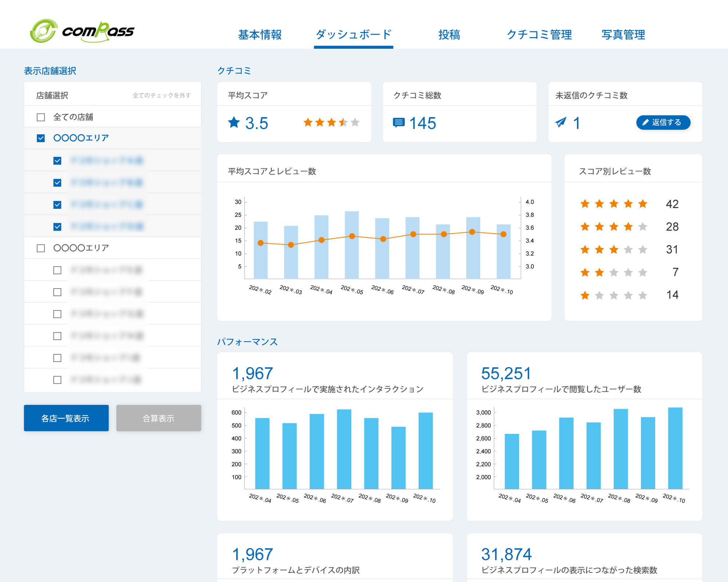Image resolution: width=728 pixels, height=582 pixels.
Task: Click the 各店一覧表示 button
Action: click(66, 418)
